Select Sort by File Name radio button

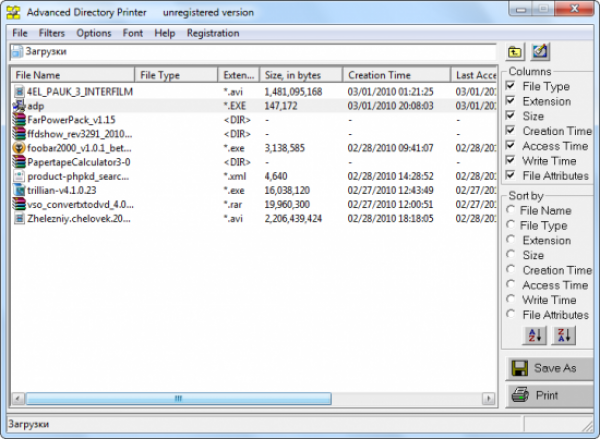(511, 210)
